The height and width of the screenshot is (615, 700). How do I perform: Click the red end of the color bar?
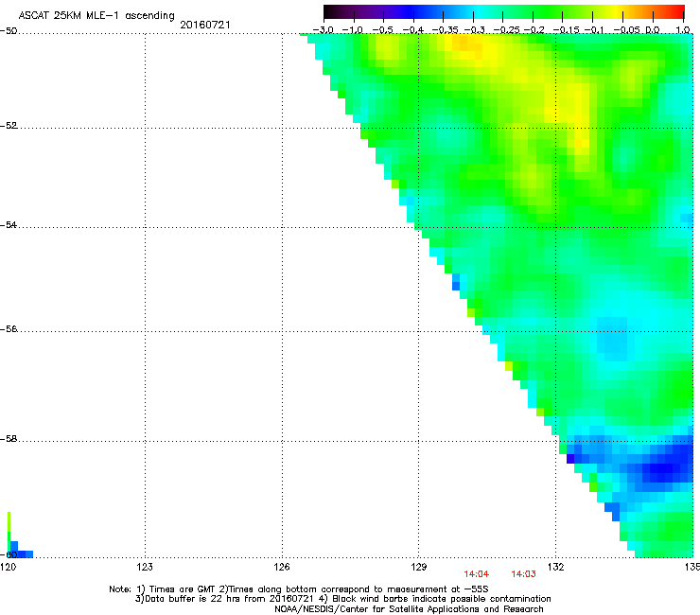coord(677,11)
